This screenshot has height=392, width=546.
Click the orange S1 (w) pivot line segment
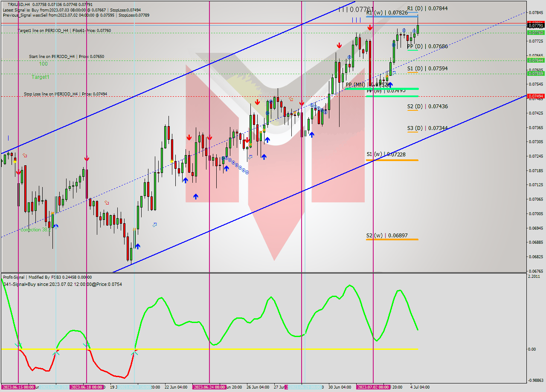(x=392, y=160)
